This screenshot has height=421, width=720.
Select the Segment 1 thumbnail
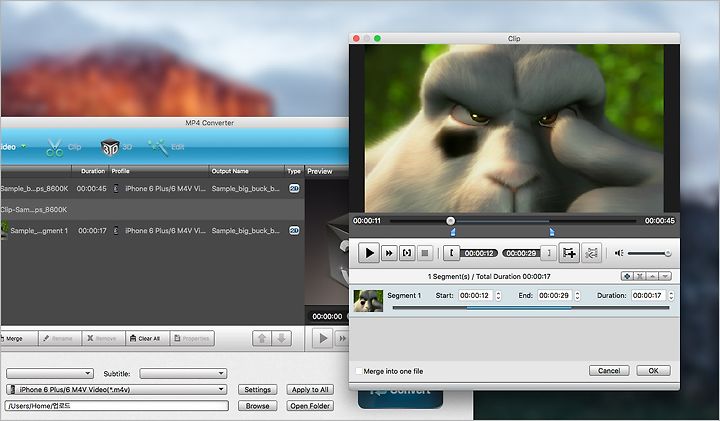point(368,301)
